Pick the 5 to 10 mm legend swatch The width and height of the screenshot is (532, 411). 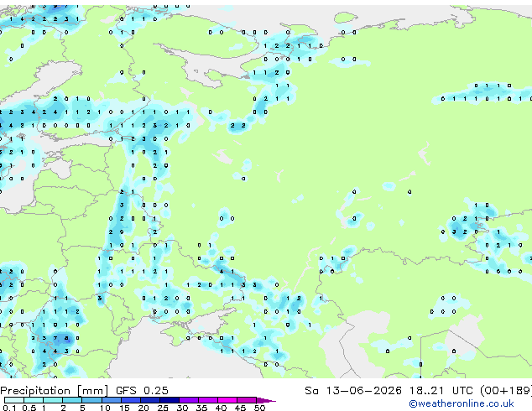pyautogui.click(x=92, y=400)
